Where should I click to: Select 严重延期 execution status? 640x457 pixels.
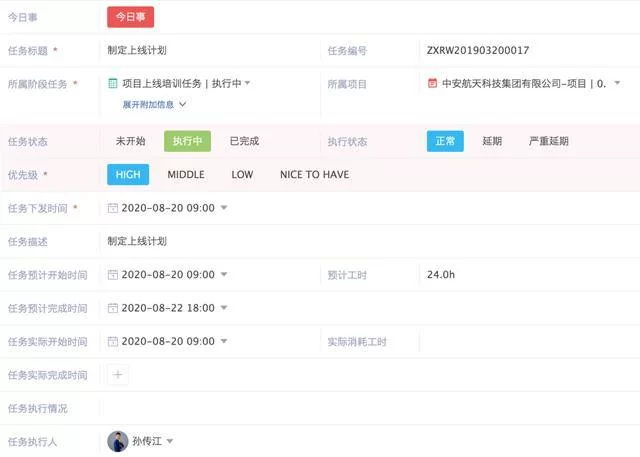click(x=548, y=141)
